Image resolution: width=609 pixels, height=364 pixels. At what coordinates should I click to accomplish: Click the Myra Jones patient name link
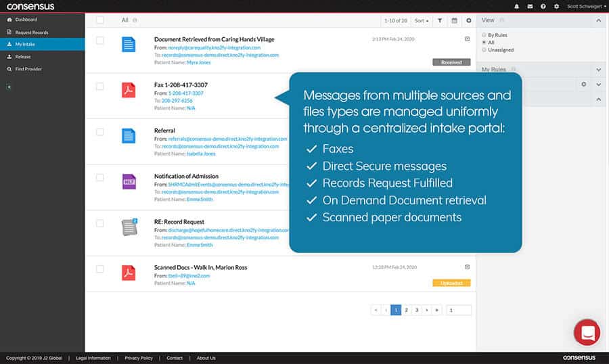pos(198,62)
